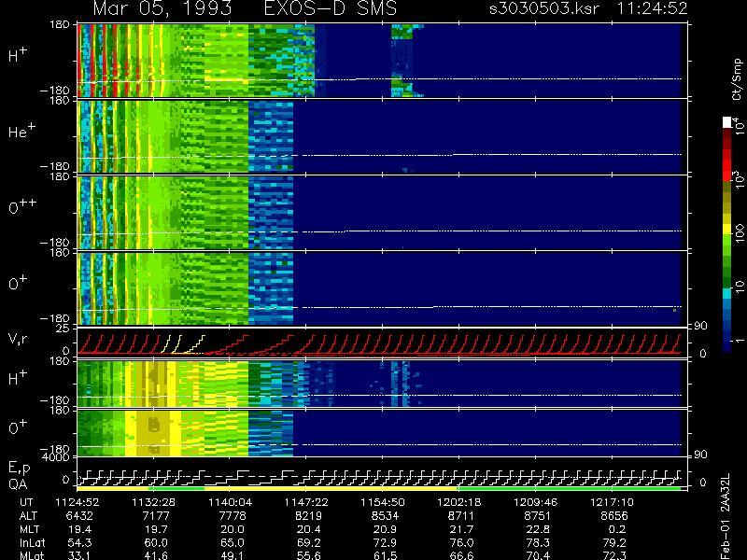747x560 pixels.
Task: Click the UT value "1147:22"
Action: pyautogui.click(x=307, y=502)
